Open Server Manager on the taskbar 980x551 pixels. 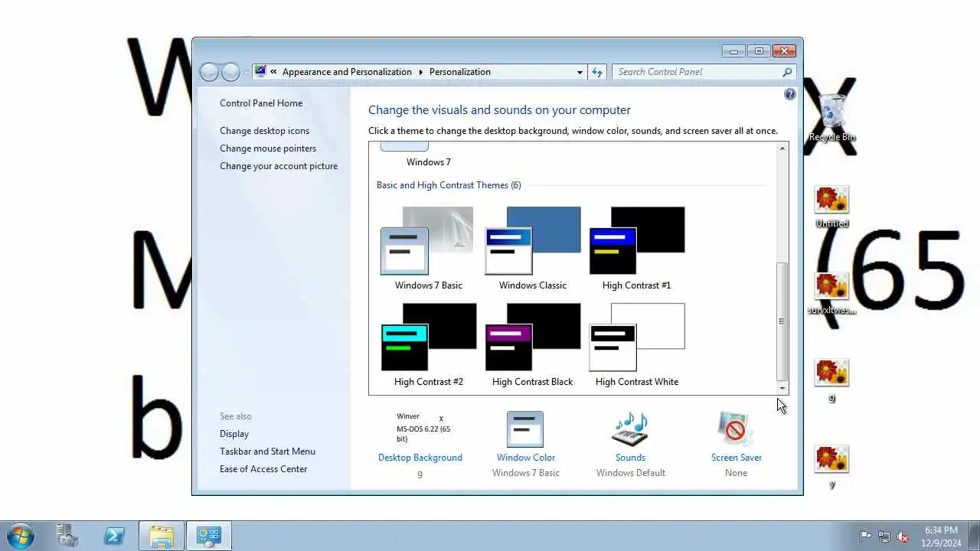67,536
